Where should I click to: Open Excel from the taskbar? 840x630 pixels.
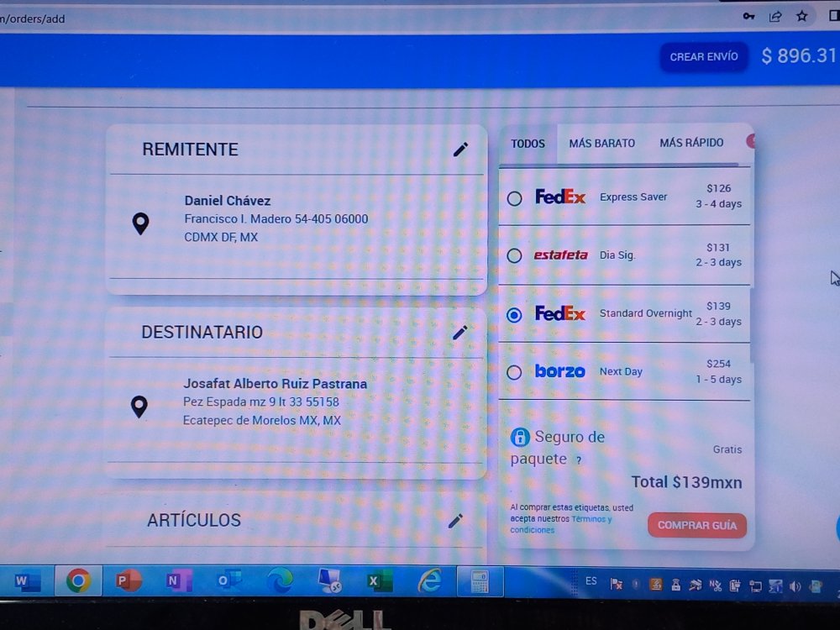pos(379,581)
